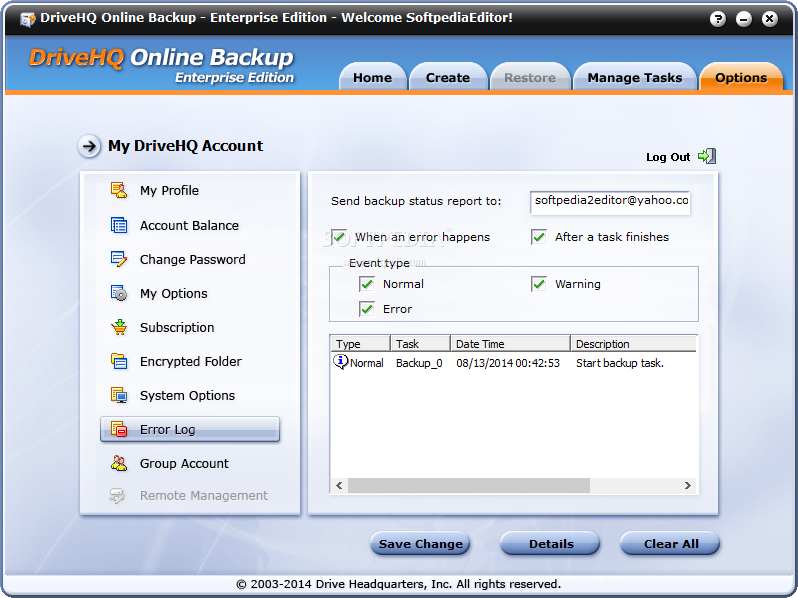Close the DriveHQ Online Backup window
This screenshot has height=598, width=798.
pyautogui.click(x=770, y=19)
